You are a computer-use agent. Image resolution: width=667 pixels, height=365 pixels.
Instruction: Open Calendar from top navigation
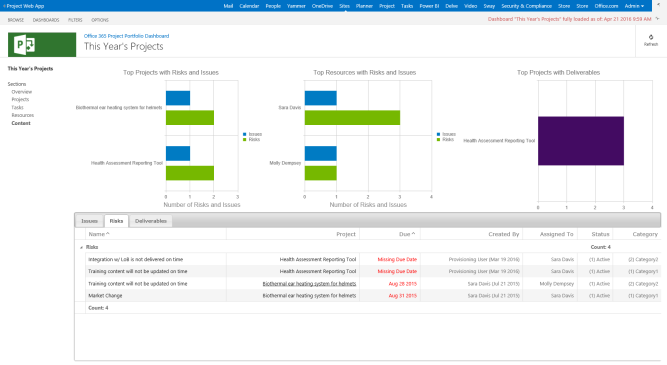pyautogui.click(x=249, y=6)
